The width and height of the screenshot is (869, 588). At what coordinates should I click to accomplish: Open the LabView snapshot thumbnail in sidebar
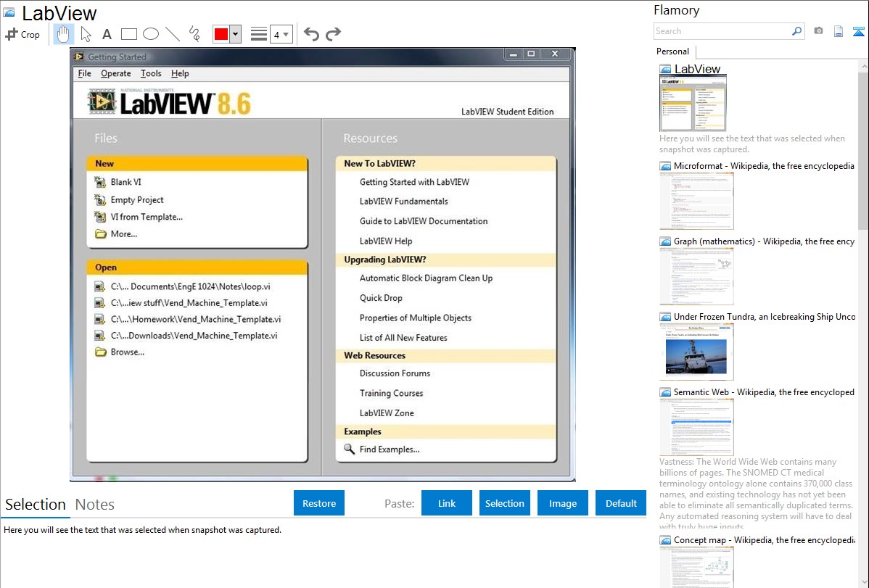(x=693, y=103)
